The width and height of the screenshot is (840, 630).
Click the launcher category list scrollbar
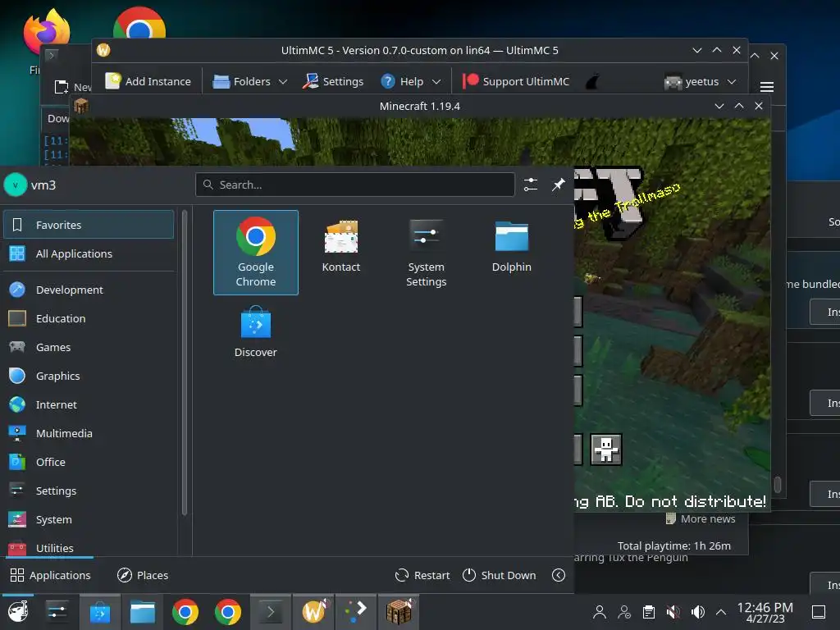coord(185,362)
